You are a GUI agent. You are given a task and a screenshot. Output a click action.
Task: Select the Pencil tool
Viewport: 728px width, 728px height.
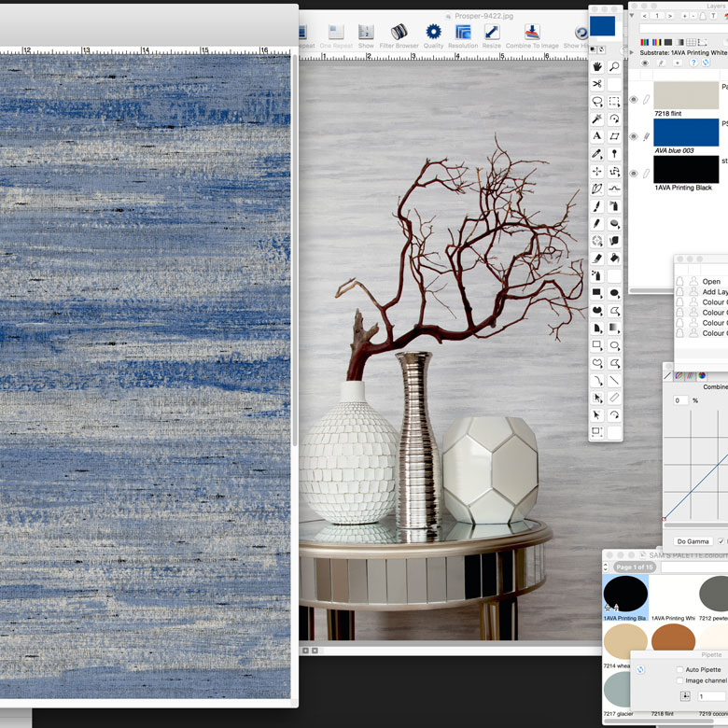pos(597,224)
